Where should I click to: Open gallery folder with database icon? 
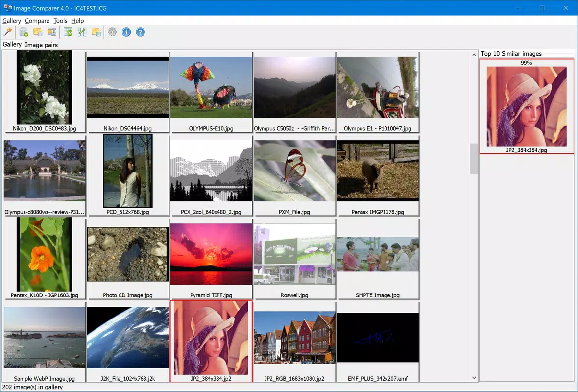[x=38, y=32]
